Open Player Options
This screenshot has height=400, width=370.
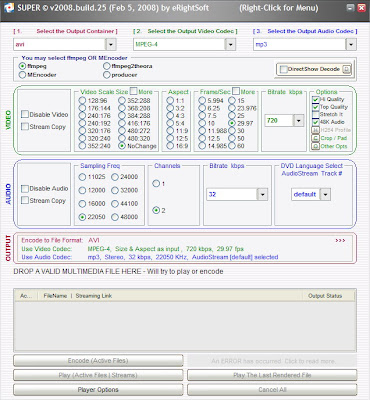coord(98,390)
